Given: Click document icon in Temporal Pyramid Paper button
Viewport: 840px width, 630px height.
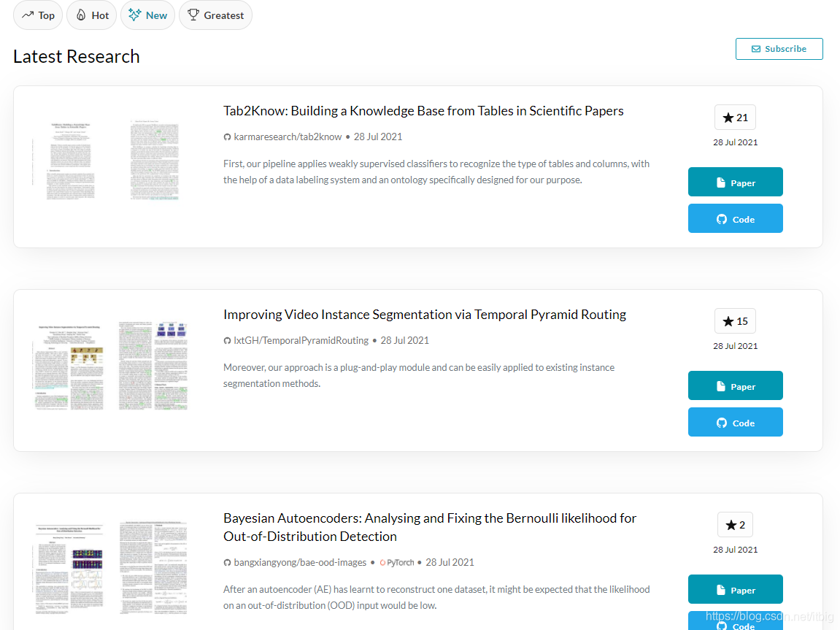Looking at the screenshot, I should [x=721, y=386].
